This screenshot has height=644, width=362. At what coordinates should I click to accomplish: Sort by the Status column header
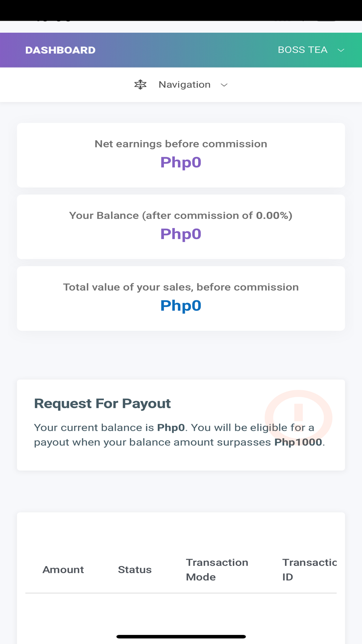135,570
